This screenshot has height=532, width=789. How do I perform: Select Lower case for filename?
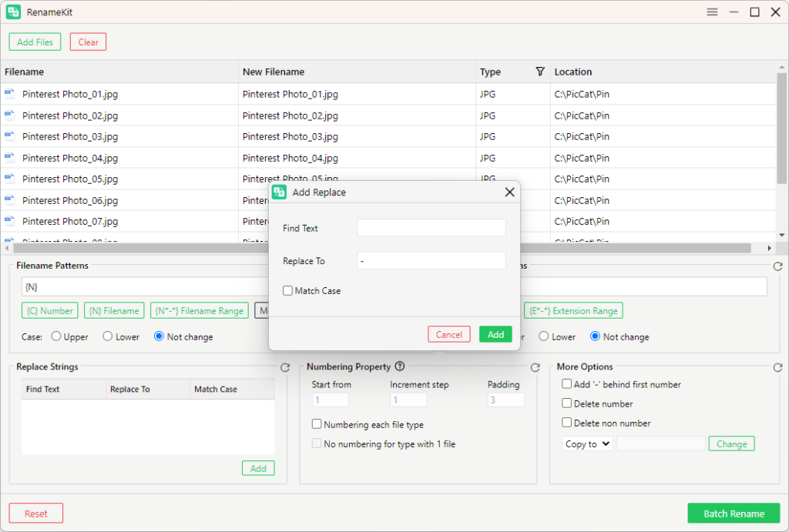(107, 336)
